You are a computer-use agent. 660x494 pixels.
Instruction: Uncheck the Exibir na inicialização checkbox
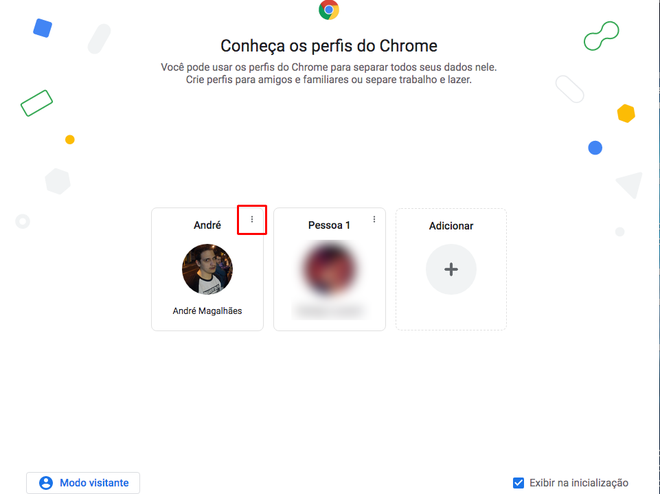pos(518,483)
